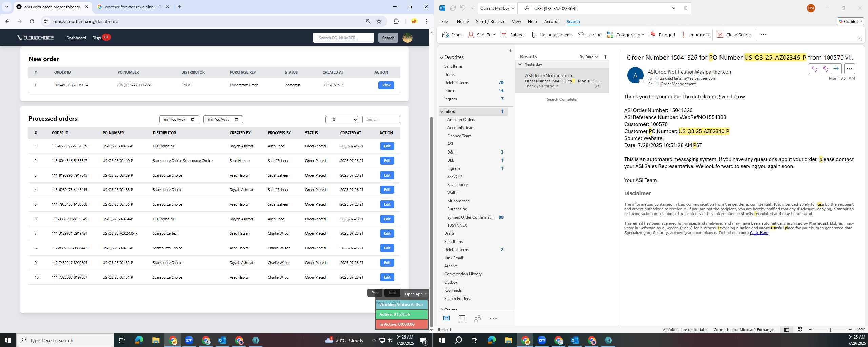Open Categorized filter dropdown
868x347 pixels.
[x=626, y=35]
